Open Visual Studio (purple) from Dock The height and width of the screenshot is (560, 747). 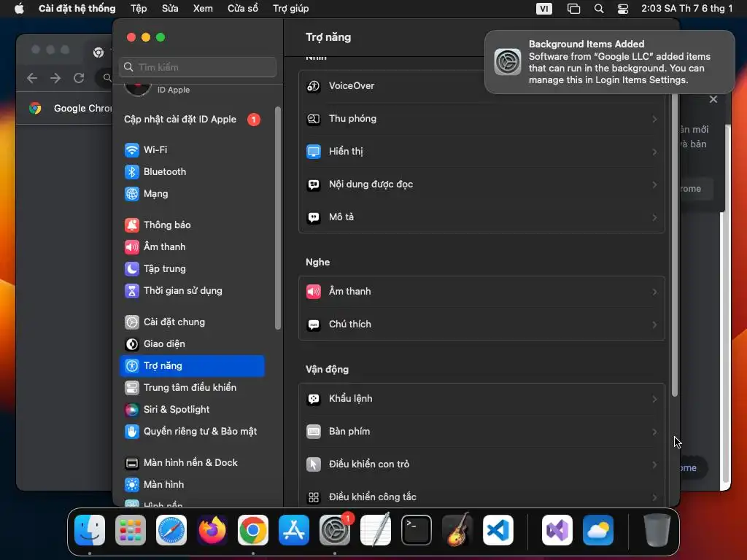point(557,530)
